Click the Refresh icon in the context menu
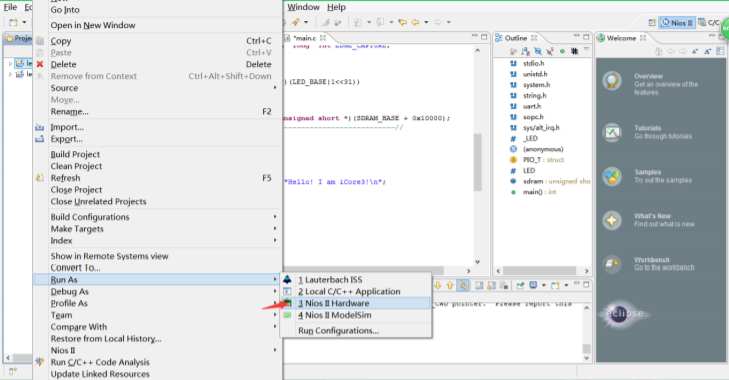The width and height of the screenshot is (729, 380). tap(40, 178)
